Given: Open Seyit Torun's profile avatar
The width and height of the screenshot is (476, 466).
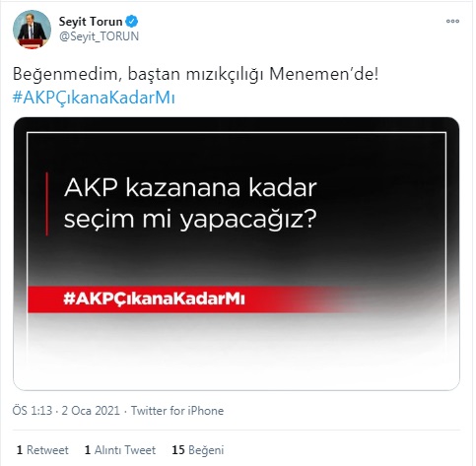Looking at the screenshot, I should pyautogui.click(x=32, y=29).
